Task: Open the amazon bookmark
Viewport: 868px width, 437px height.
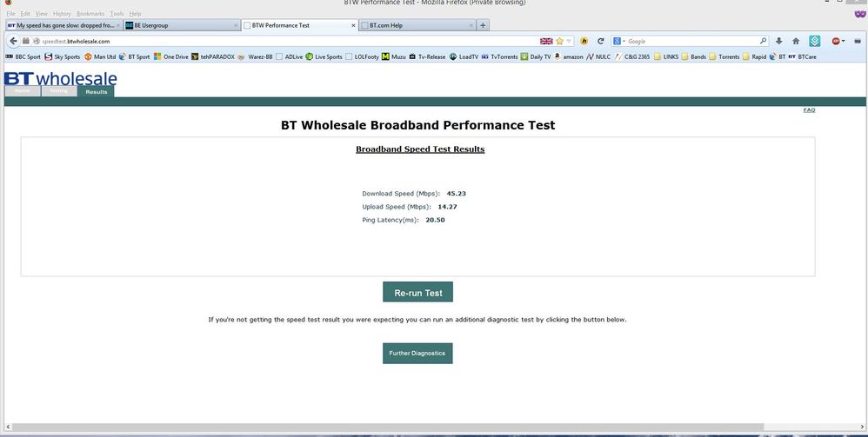Action: pyautogui.click(x=569, y=56)
